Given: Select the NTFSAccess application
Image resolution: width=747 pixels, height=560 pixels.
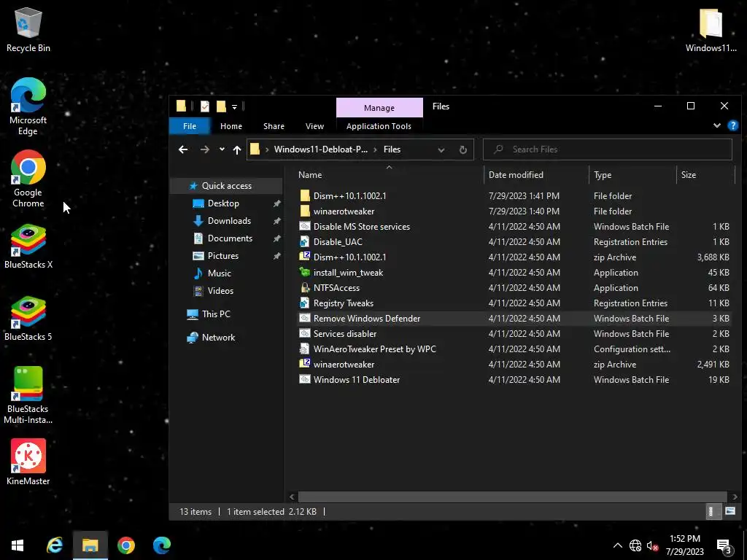Looking at the screenshot, I should coord(514,287).
